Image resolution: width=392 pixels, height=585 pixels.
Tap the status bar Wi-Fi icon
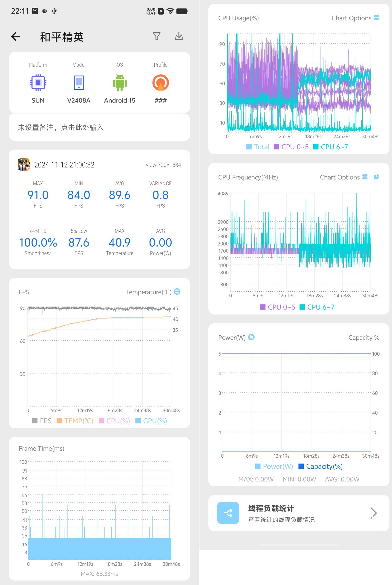[170, 11]
